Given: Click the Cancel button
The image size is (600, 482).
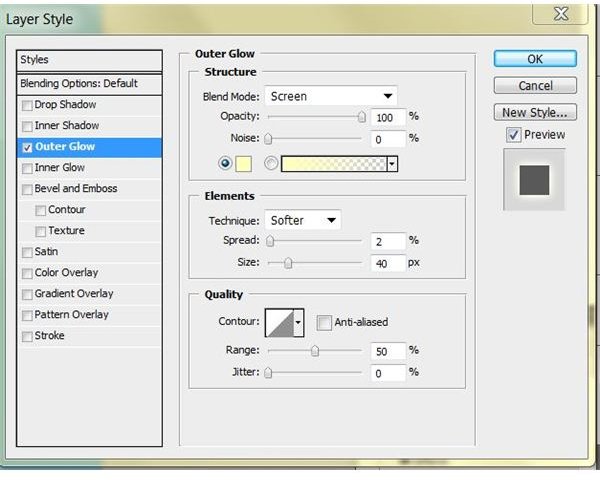Looking at the screenshot, I should (x=535, y=85).
